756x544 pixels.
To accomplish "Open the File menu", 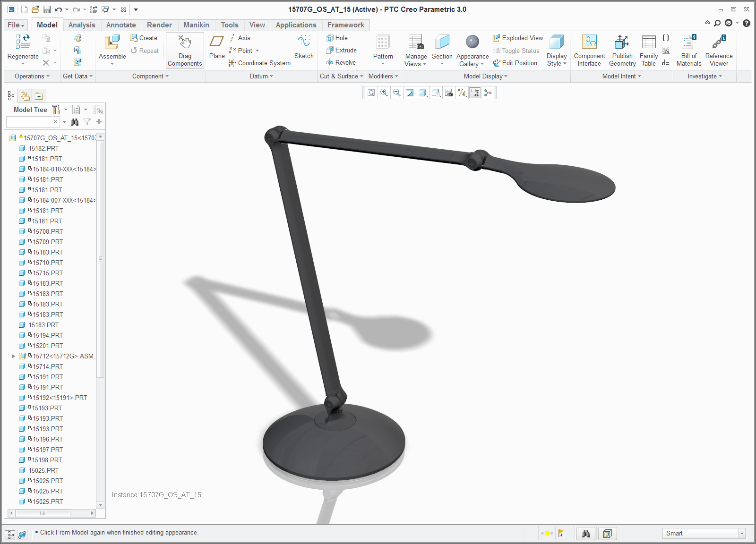I will pos(16,25).
